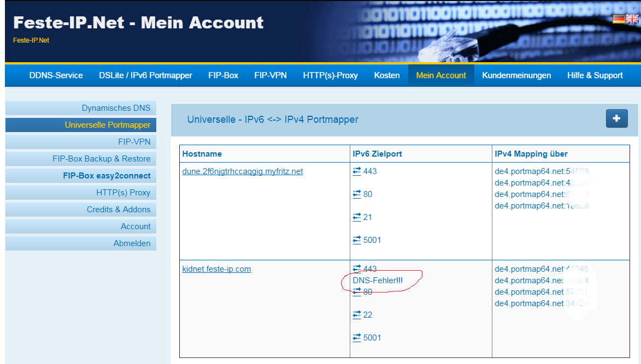Image resolution: width=641 pixels, height=364 pixels.
Task: Click the arrows icon beside port 21
Action: coord(357,217)
